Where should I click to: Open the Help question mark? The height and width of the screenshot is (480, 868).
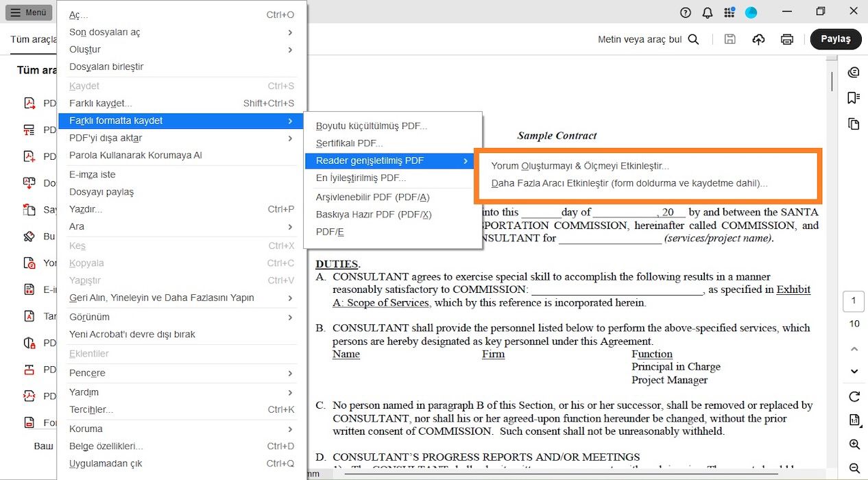(685, 12)
